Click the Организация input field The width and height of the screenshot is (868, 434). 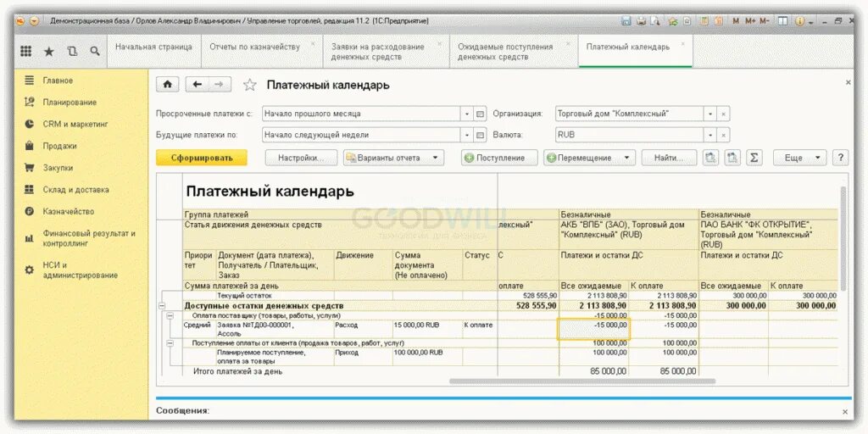(x=630, y=114)
